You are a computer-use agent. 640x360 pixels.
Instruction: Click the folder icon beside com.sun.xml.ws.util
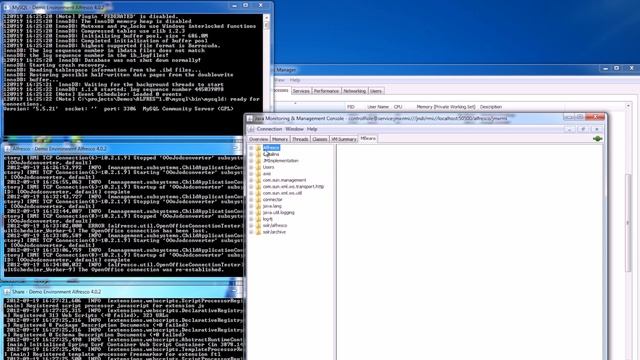click(x=258, y=193)
